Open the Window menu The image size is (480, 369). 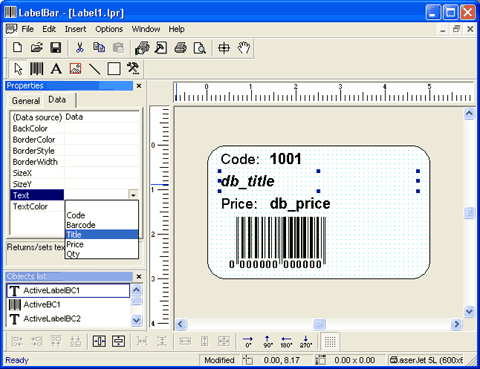coord(146,29)
